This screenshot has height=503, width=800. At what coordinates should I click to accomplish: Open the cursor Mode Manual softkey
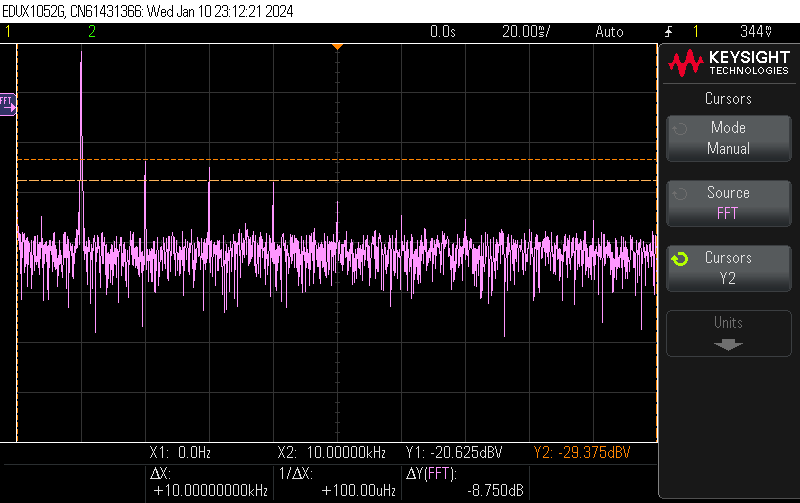[x=729, y=138]
